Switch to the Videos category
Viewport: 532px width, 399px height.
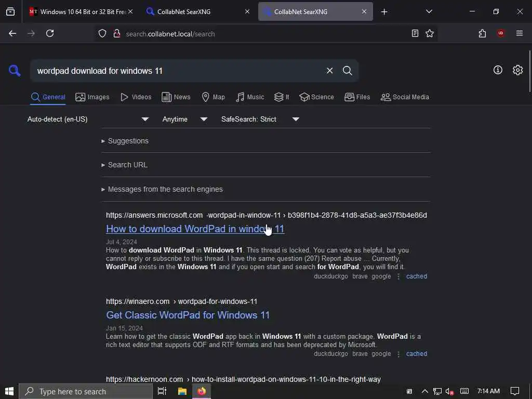136,97
